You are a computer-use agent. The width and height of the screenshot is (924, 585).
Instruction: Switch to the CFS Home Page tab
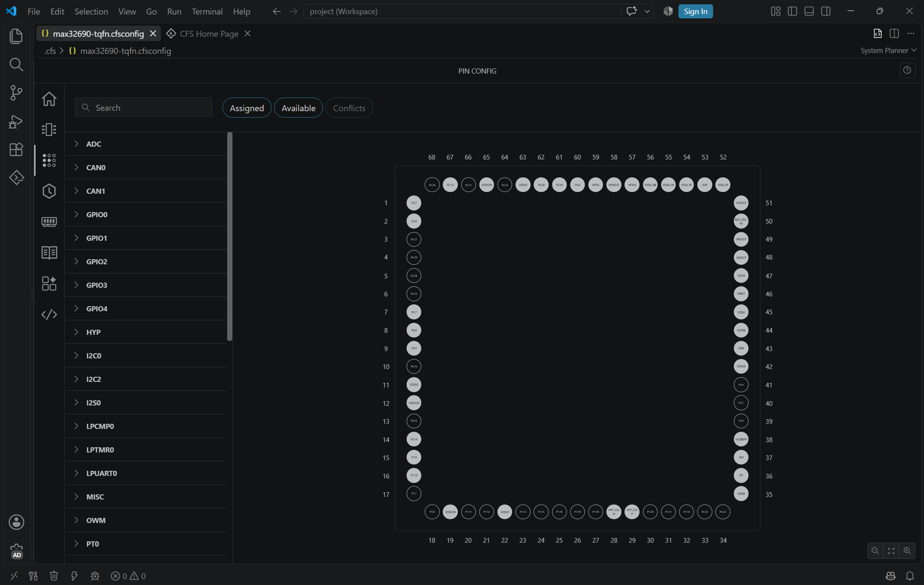pos(209,34)
